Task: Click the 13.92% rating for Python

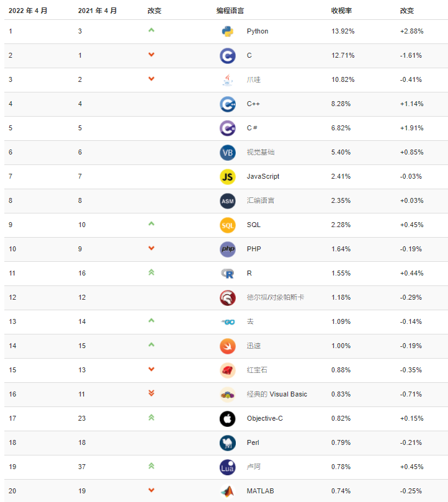Action: (x=343, y=31)
